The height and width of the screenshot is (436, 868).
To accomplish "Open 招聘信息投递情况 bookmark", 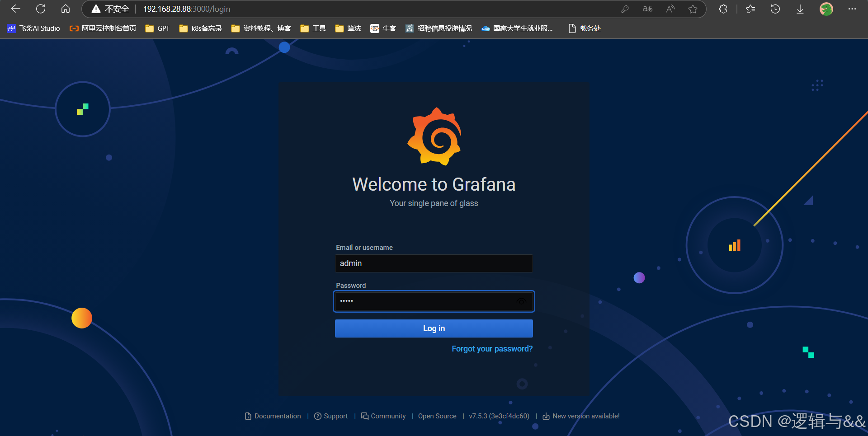I will (x=439, y=28).
